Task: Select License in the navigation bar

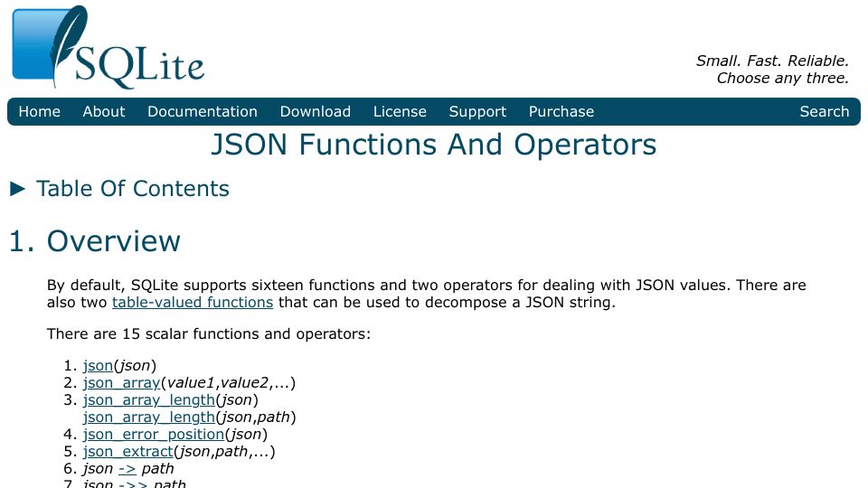Action: [400, 112]
